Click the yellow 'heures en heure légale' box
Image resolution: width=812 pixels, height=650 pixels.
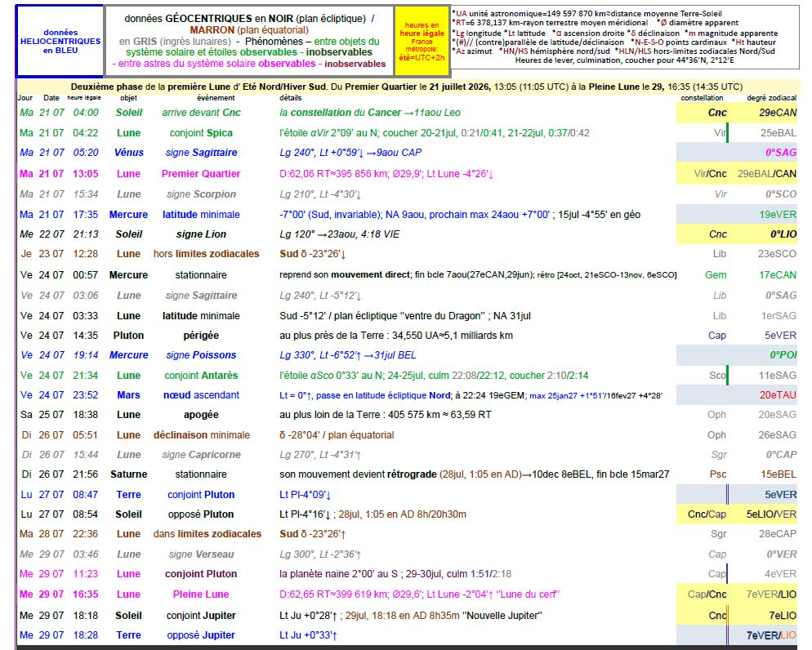pos(422,41)
